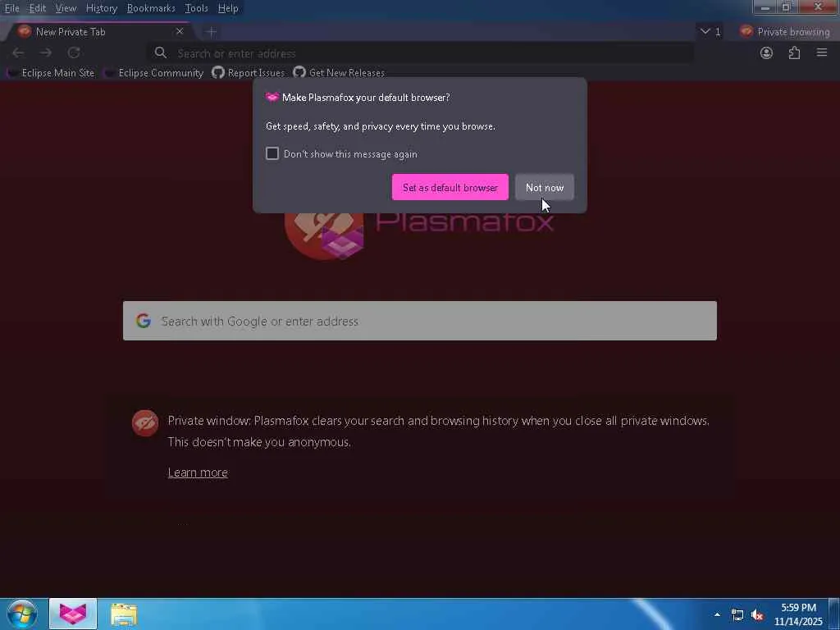Image resolution: width=840 pixels, height=630 pixels.
Task: Click the private window mask icon
Action: [145, 423]
